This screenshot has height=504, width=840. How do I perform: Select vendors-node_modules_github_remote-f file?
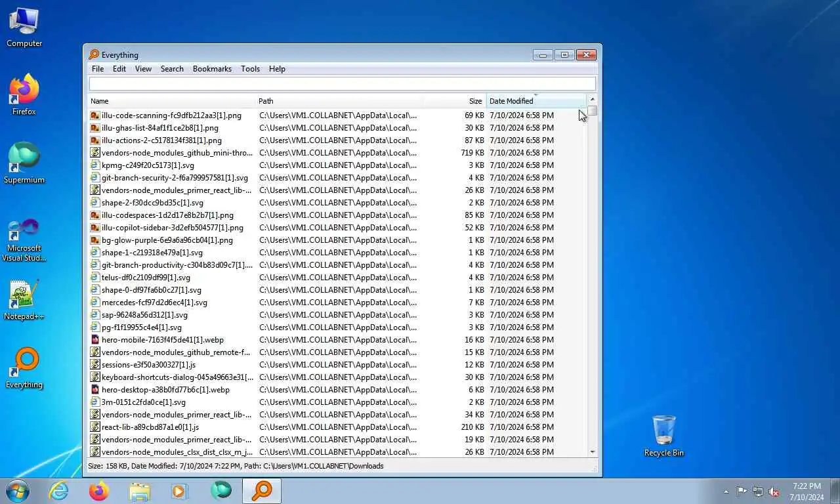point(176,352)
